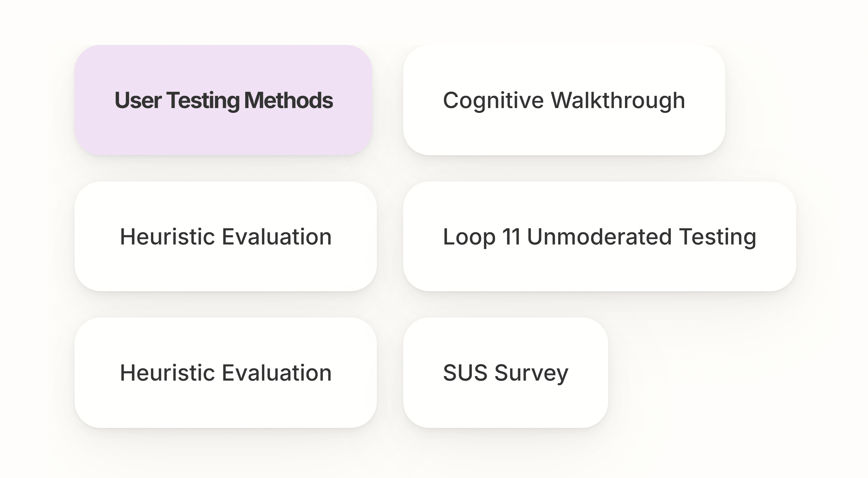Select the lavender-colored card
The image size is (868, 478).
tap(223, 100)
